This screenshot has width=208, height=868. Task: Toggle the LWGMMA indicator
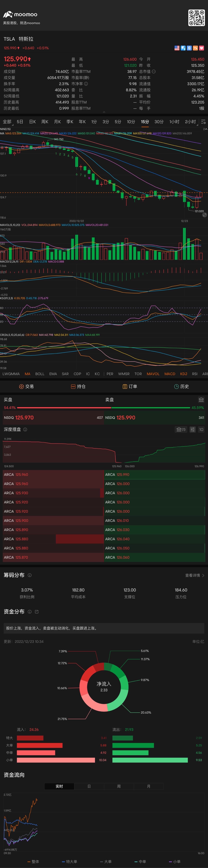pyautogui.click(x=11, y=374)
